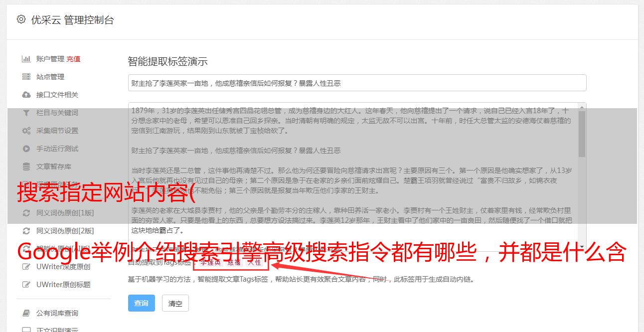Viewport: 644px width, 332px height.
Task: Click the book icon for 公有词库查询
Action: coord(26,313)
